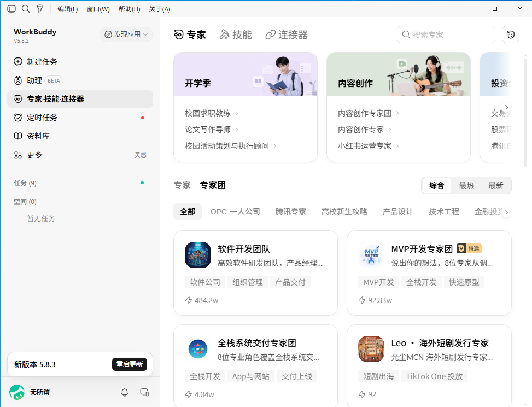Click the main page vertical scrollbar

(x=525, y=112)
